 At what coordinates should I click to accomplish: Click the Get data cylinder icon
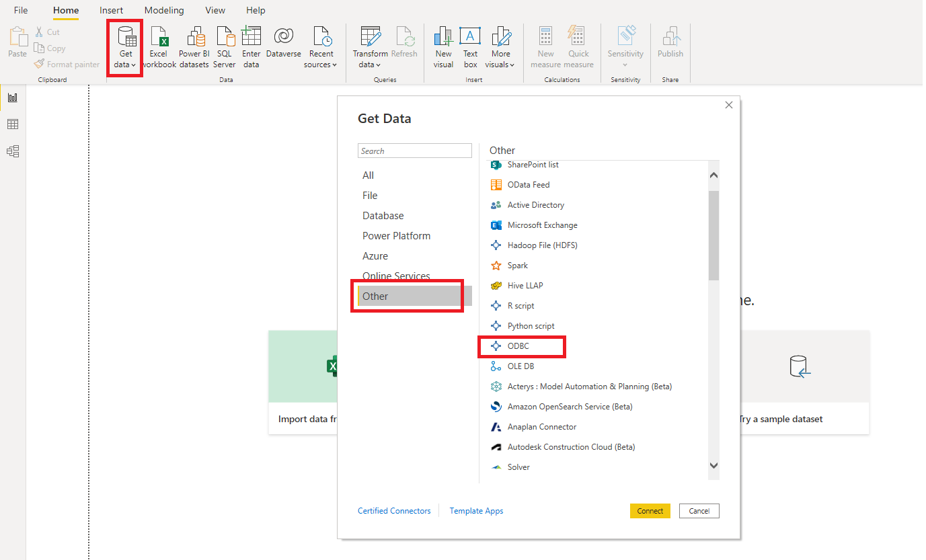click(126, 36)
